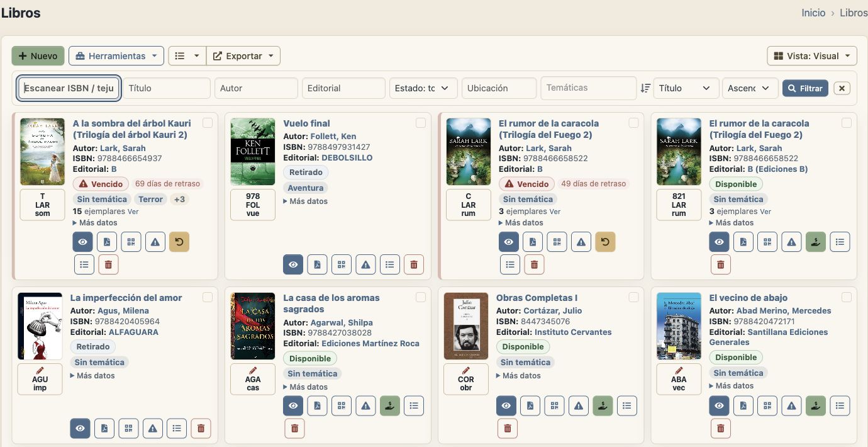Image resolution: width=868 pixels, height=447 pixels.
Task: Click the QR code icon on the 'A la sombra del árbol Kauri' card
Action: 131,242
